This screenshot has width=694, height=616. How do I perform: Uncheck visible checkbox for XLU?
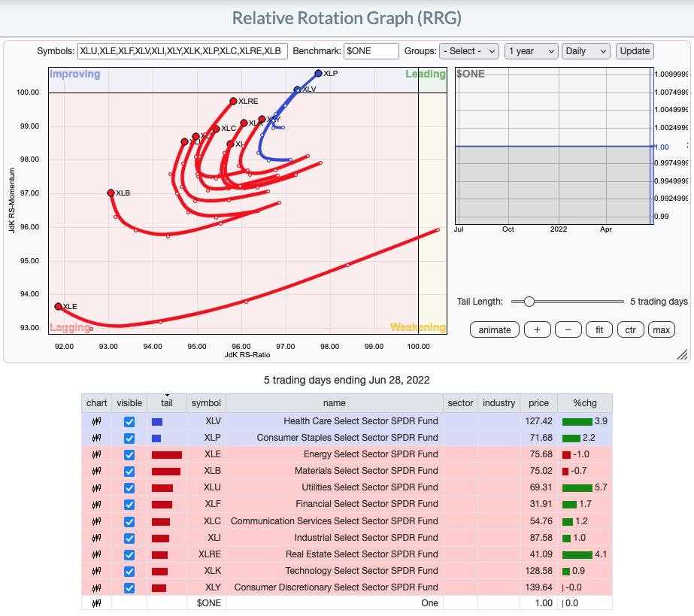tap(129, 488)
